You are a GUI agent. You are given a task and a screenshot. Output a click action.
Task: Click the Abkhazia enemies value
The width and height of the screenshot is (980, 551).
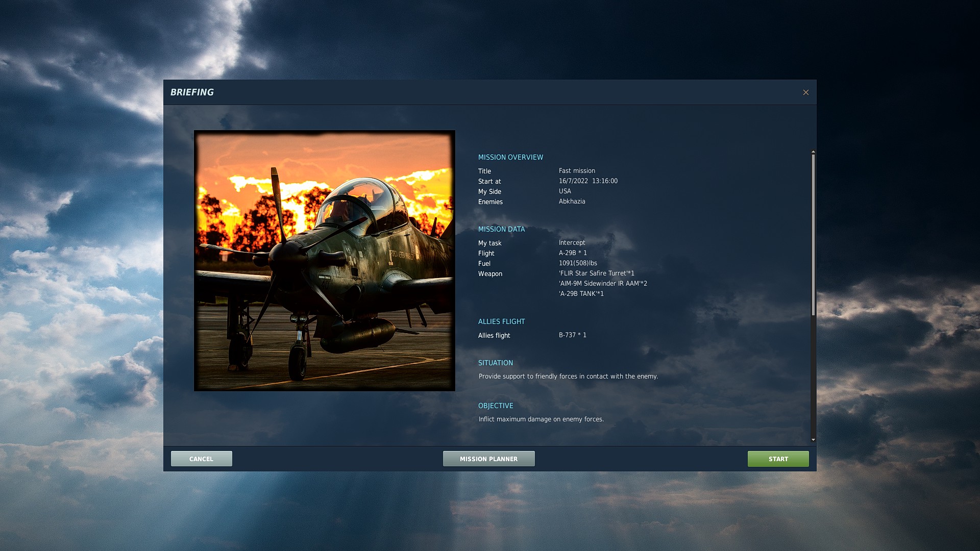pyautogui.click(x=572, y=202)
